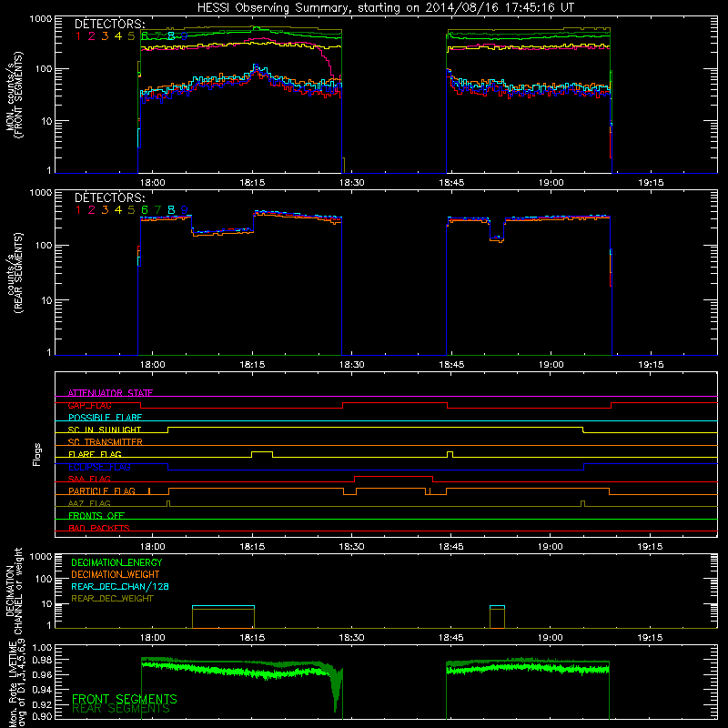This screenshot has height=728, width=728.
Task: Click '18:00' tick under front segments plot
Action: [x=152, y=183]
